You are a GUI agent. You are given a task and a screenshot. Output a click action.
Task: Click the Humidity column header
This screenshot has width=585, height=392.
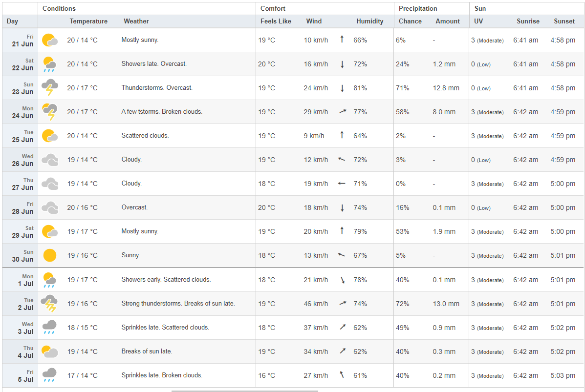pos(369,21)
